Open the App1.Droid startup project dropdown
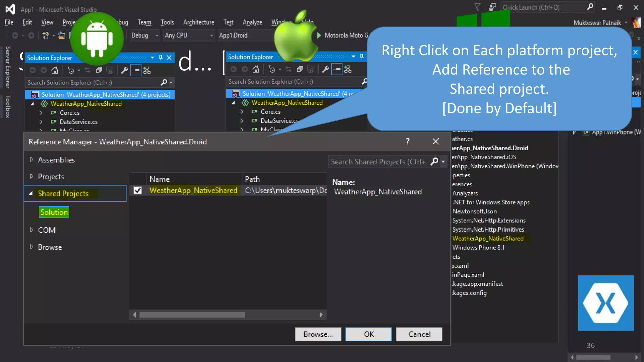 tap(245, 36)
